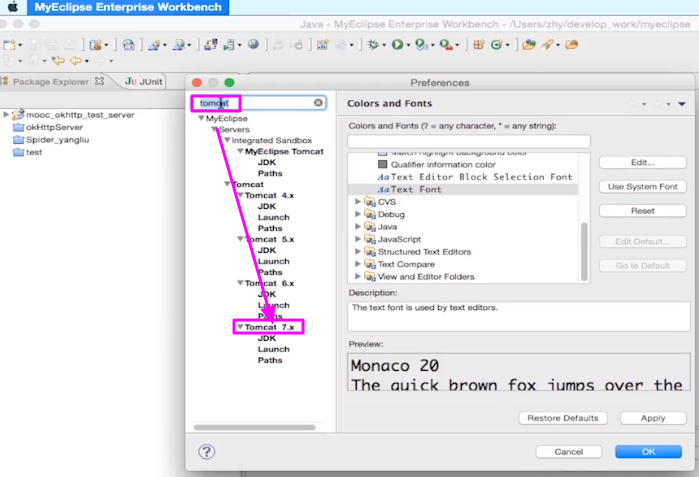Click the Run External Tools toolbox icon
Viewport: 699px width, 477px height.
pyautogui.click(x=445, y=45)
